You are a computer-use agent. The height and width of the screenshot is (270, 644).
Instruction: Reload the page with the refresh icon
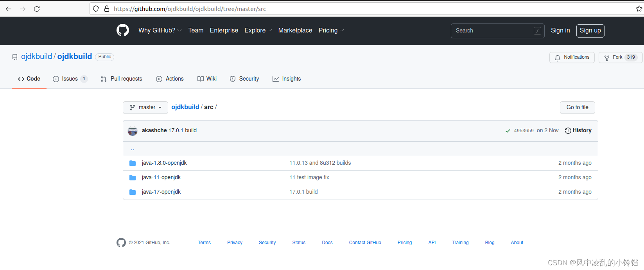[37, 9]
